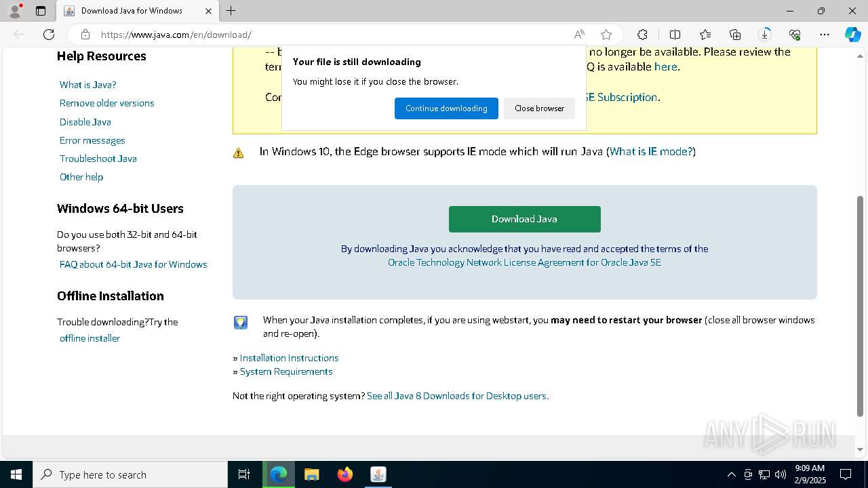The image size is (868, 488).
Task: Click the Read aloud icon
Action: 579,35
